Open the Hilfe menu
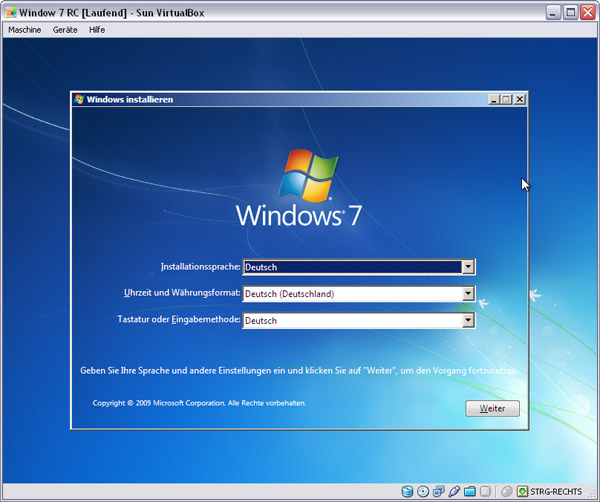Screen dimensions: 600x502 point(97,30)
